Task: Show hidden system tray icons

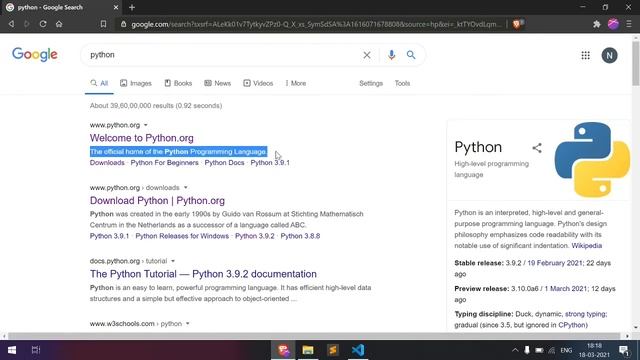Action: [x=515, y=350]
